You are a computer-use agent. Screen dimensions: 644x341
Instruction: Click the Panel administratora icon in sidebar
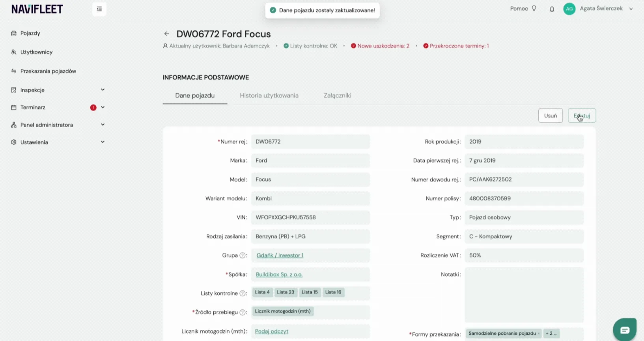point(14,125)
